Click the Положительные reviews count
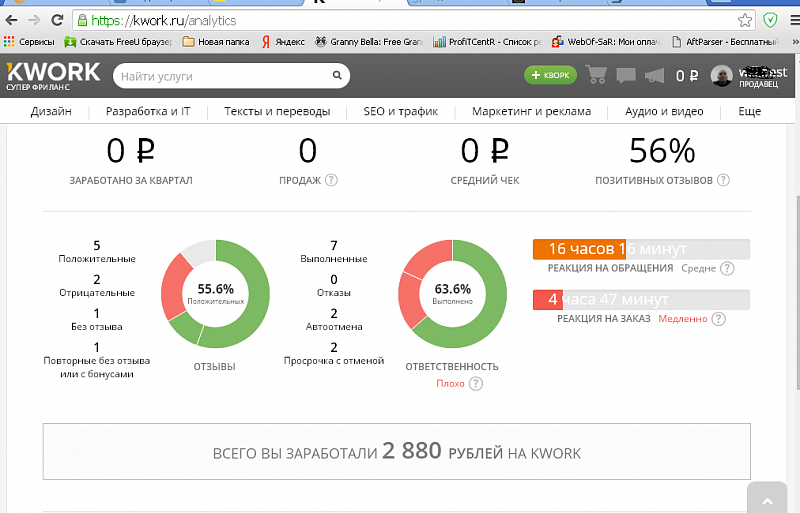 coord(97,246)
